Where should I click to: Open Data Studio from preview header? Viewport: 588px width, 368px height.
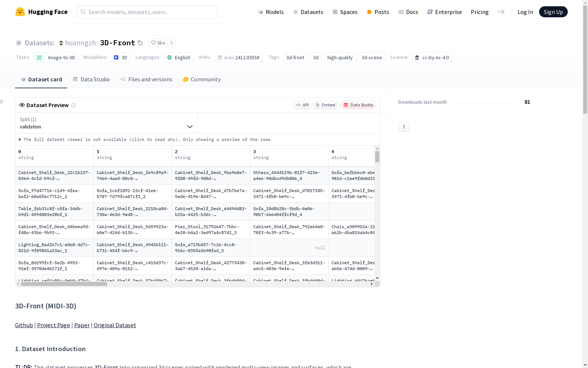(x=358, y=105)
